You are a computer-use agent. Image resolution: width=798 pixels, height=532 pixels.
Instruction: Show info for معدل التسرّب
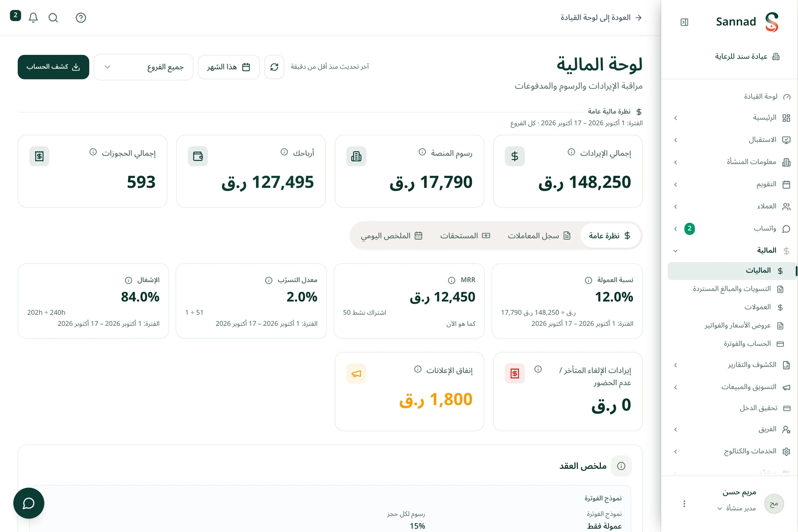[269, 281]
